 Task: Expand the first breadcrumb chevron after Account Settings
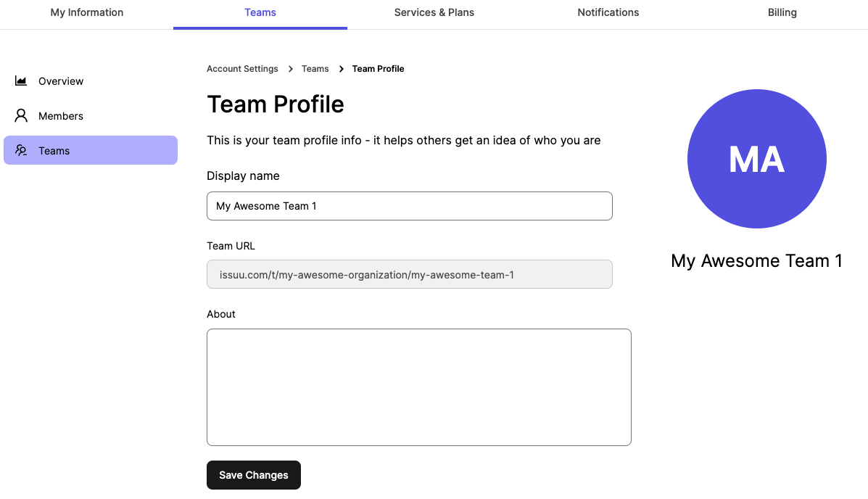tap(289, 68)
